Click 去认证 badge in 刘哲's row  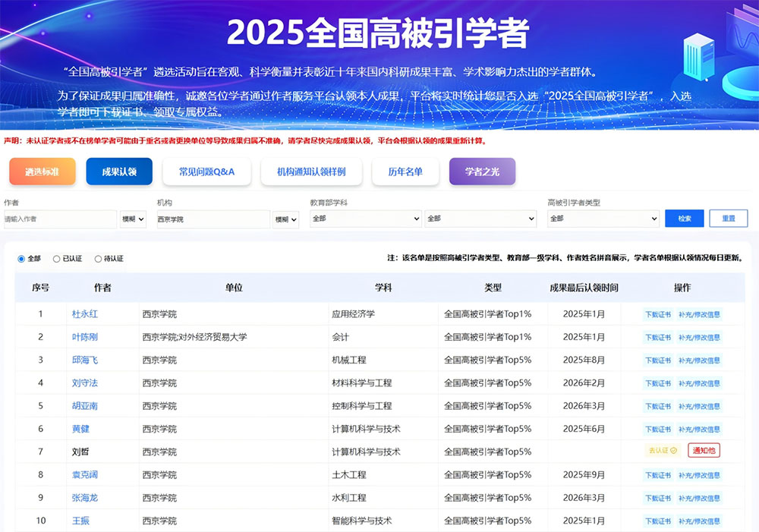661,451
